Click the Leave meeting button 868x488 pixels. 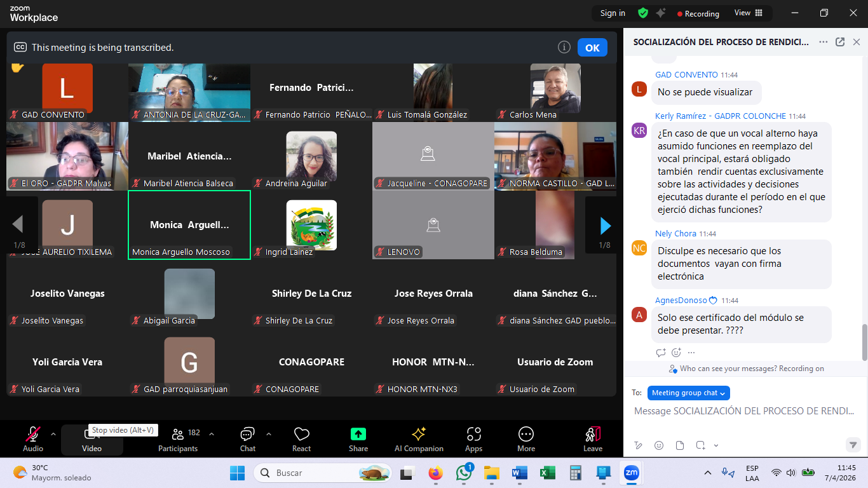(593, 439)
